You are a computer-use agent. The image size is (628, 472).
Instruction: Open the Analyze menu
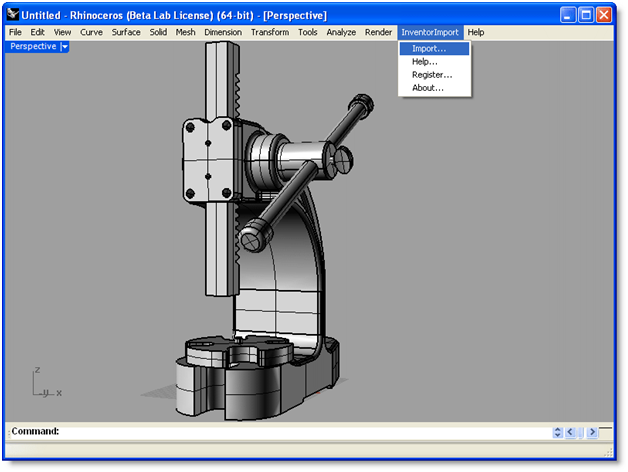(x=341, y=32)
